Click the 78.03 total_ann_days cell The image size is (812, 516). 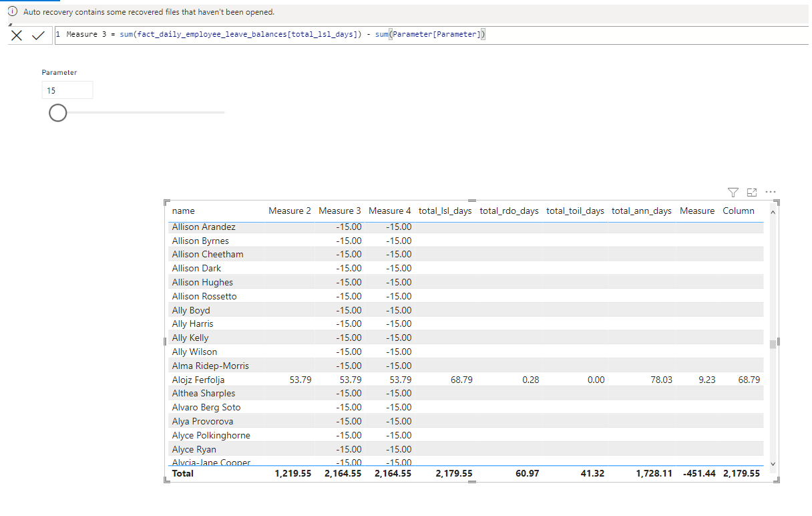point(661,380)
